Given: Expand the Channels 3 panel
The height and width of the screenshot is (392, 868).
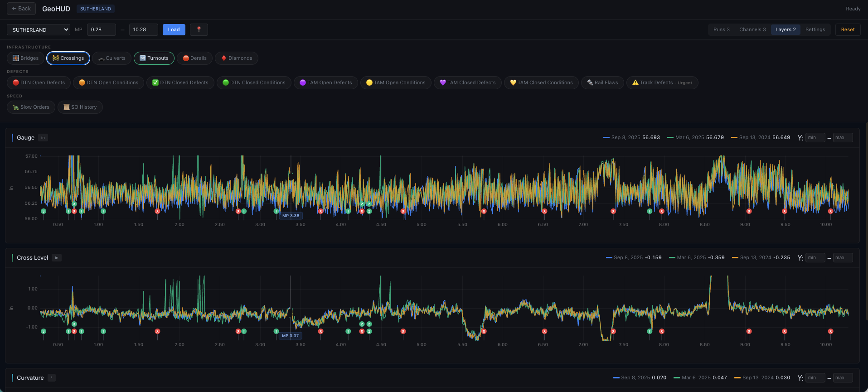Looking at the screenshot, I should tap(752, 29).
